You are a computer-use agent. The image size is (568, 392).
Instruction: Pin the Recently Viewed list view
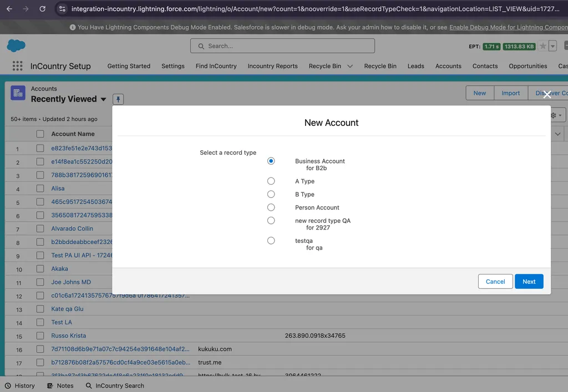coord(118,98)
